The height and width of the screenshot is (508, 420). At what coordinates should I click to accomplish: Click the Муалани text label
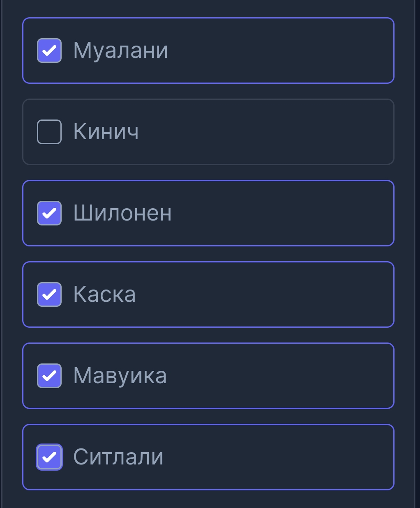pos(120,51)
